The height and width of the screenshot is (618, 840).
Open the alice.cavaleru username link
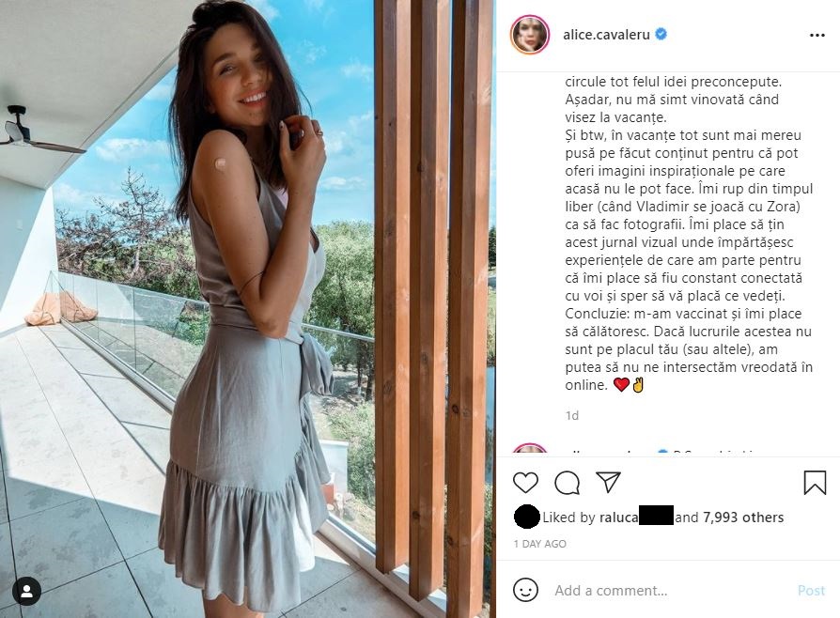coord(606,35)
